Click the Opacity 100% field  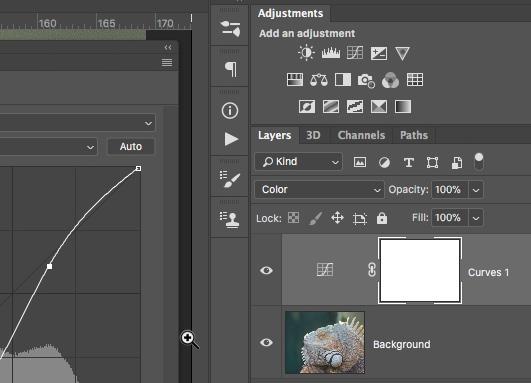450,190
